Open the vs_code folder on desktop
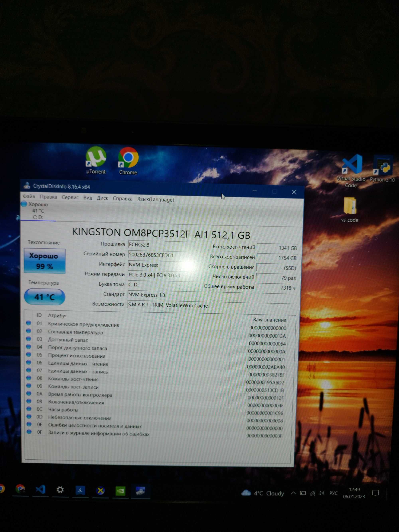The width and height of the screenshot is (399, 532). [x=350, y=210]
